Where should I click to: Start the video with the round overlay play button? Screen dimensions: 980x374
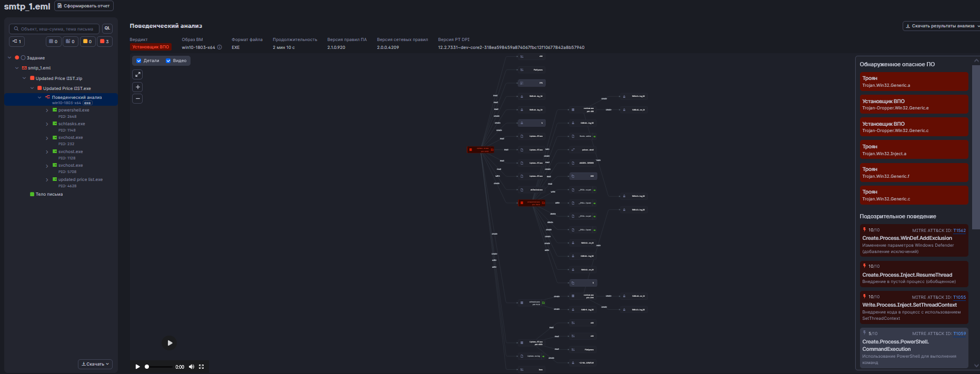169,343
